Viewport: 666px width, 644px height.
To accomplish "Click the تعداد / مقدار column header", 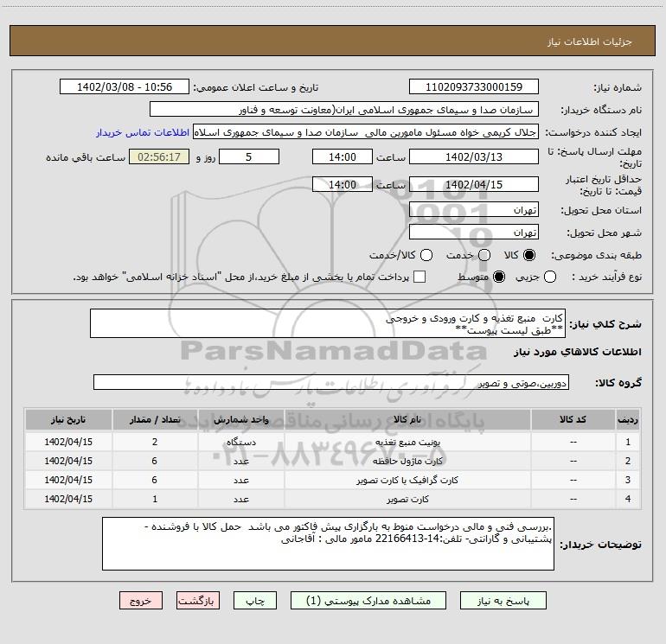I will (155, 420).
